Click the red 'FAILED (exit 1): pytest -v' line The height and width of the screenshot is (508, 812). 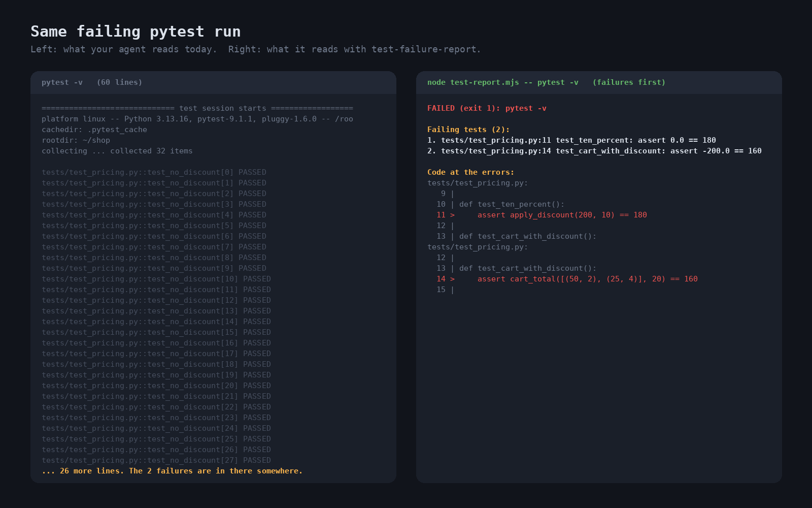(x=487, y=108)
